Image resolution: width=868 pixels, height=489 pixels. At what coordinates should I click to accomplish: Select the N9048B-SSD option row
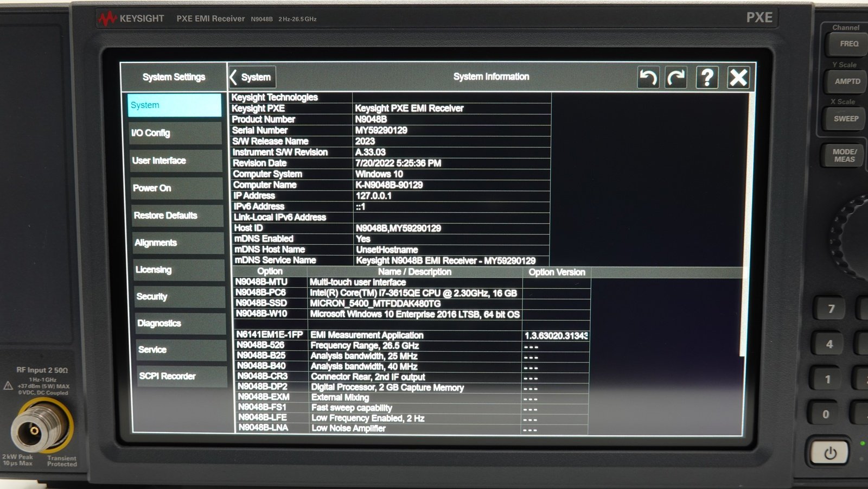(x=412, y=303)
